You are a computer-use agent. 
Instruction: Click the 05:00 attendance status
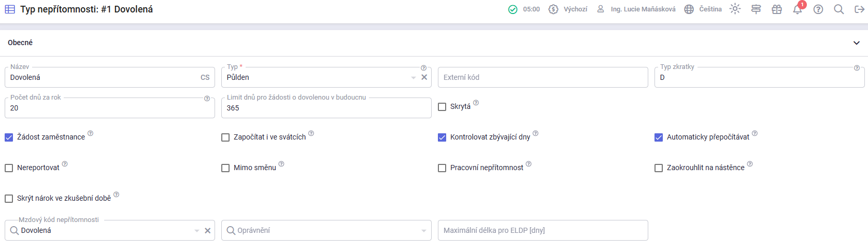(x=524, y=9)
